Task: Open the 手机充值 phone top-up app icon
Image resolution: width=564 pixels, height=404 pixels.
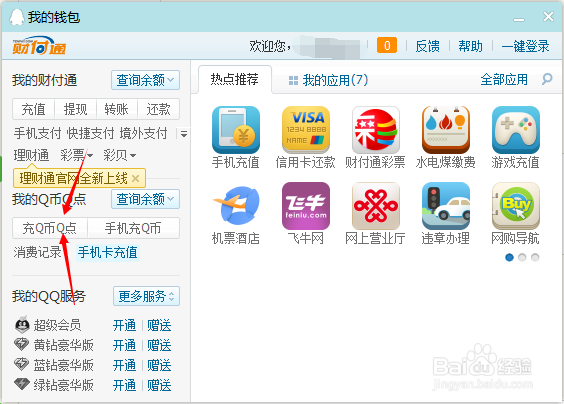Action: [236, 130]
